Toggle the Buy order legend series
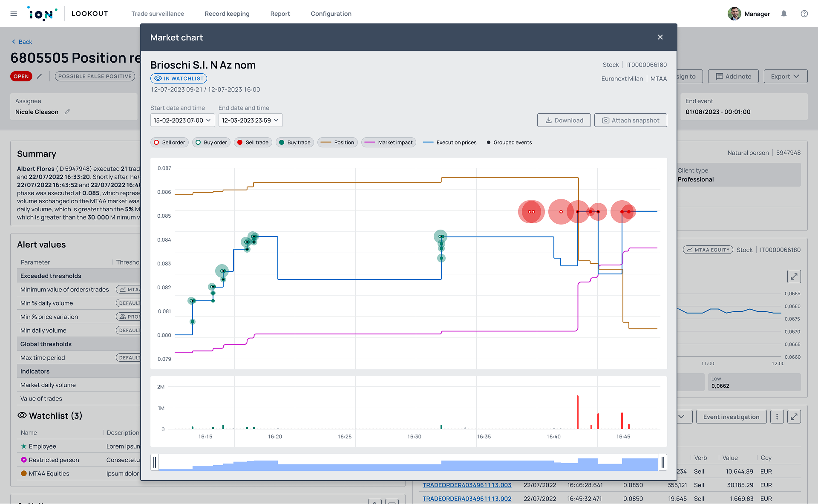Image resolution: width=818 pixels, height=504 pixels. tap(211, 142)
